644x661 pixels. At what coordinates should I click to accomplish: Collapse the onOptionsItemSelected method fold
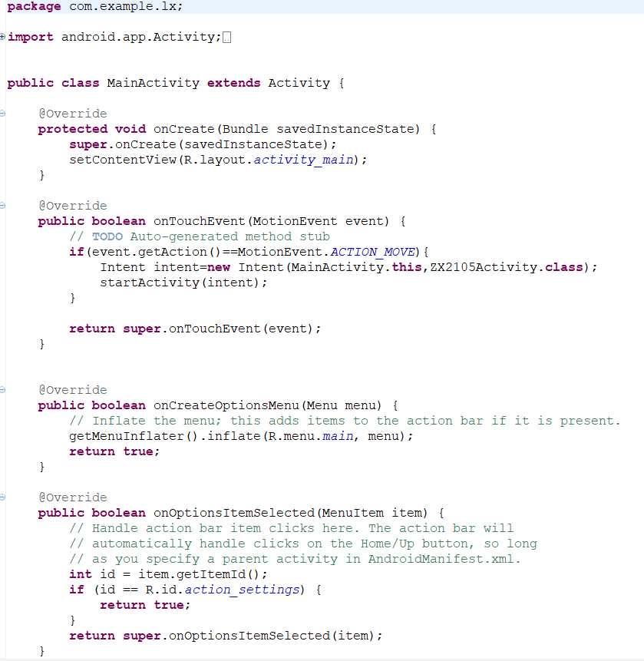tap(3, 497)
